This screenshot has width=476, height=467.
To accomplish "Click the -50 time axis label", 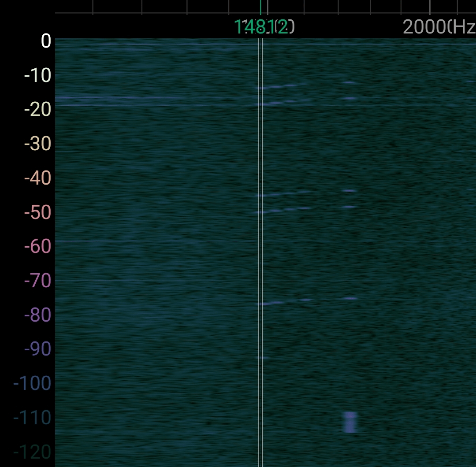I will click(x=37, y=212).
